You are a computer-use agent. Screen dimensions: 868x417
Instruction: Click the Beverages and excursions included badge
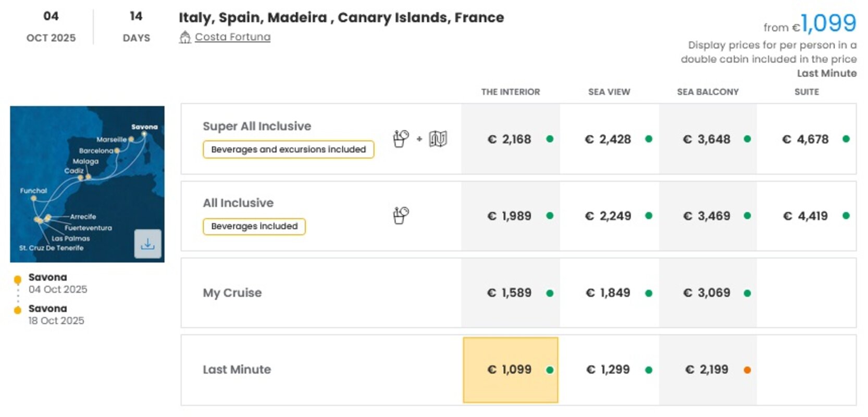288,150
